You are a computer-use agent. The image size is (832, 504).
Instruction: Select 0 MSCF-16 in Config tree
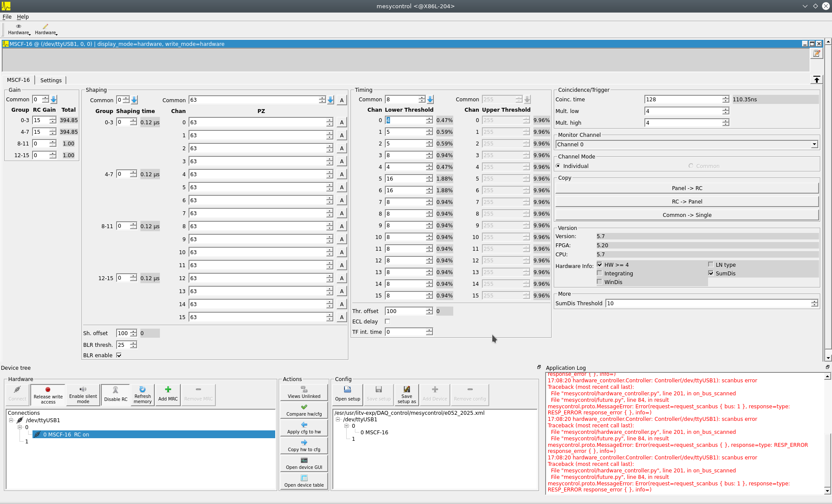tap(374, 432)
